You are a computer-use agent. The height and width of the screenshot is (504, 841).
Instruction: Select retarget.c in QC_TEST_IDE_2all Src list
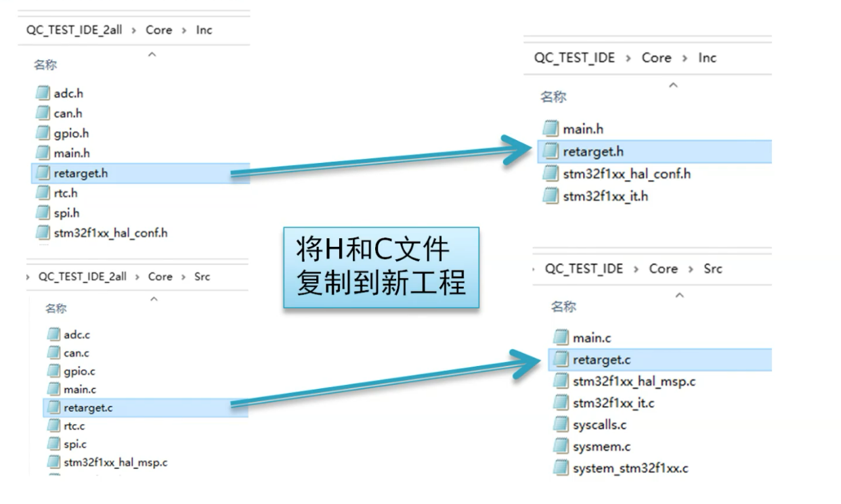coord(146,407)
